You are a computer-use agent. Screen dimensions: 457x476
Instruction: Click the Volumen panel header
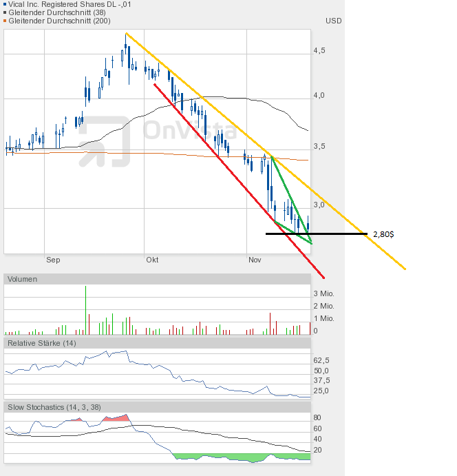157,279
